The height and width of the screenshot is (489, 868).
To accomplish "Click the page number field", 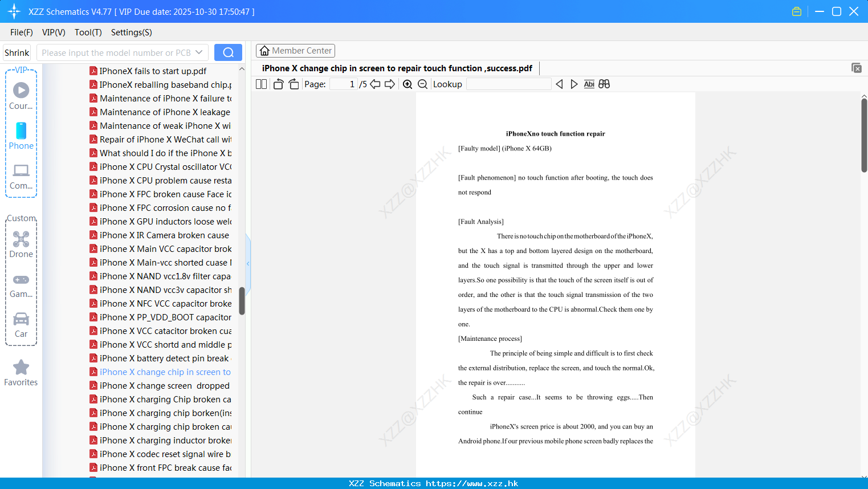I will click(x=344, y=84).
